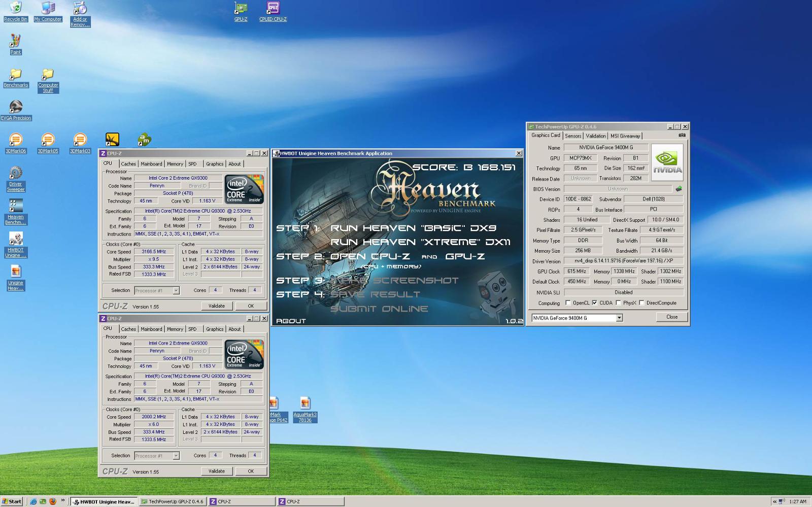Click Core Speed value 3166.5 MHz
Screen dimensions: 812x507
[x=154, y=252]
